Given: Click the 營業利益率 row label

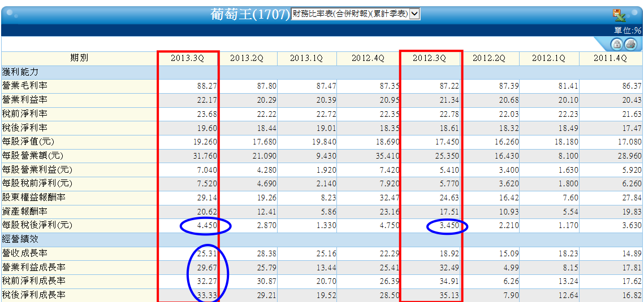Looking at the screenshot, I should [x=25, y=100].
